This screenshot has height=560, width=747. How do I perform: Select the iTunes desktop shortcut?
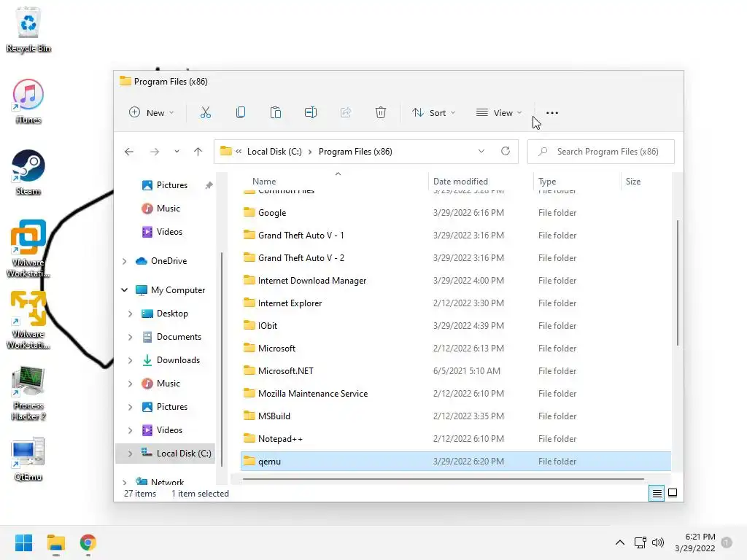[x=28, y=101]
